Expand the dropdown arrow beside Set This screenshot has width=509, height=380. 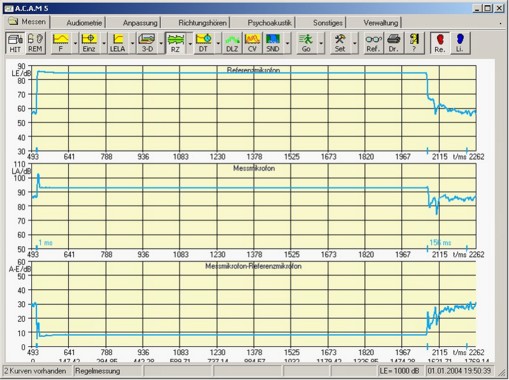(x=355, y=43)
